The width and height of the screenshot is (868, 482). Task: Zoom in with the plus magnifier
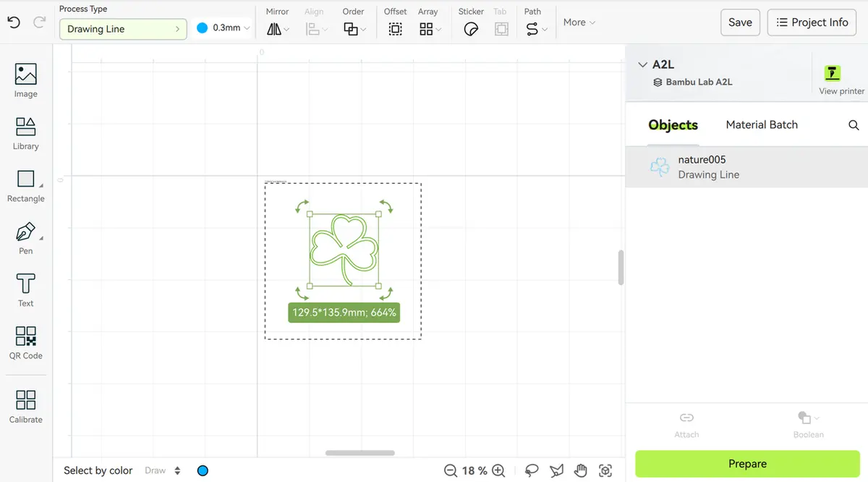[498, 470]
